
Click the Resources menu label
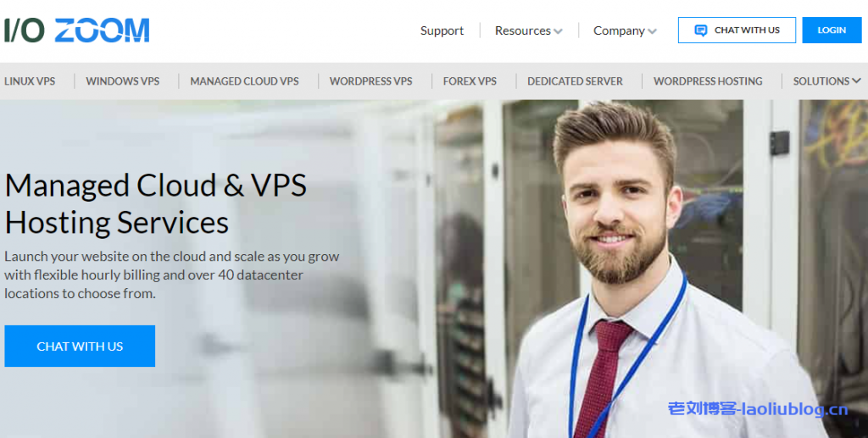point(522,30)
